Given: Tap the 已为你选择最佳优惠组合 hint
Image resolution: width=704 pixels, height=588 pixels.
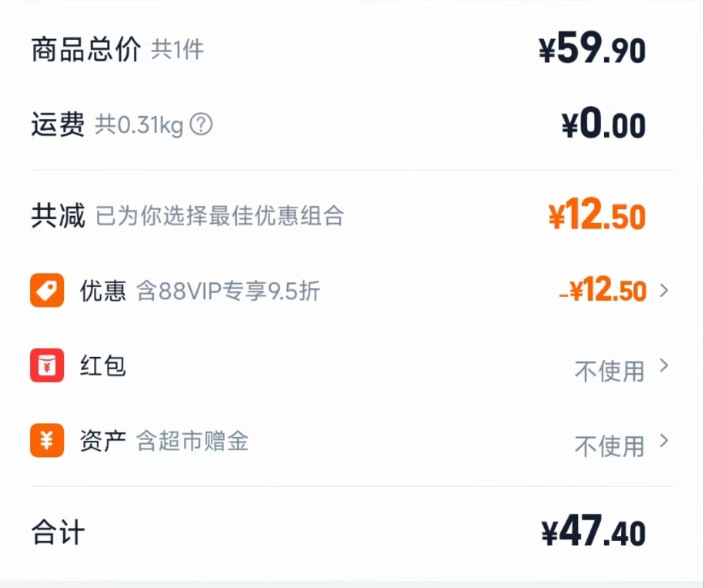Looking at the screenshot, I should pos(220,216).
